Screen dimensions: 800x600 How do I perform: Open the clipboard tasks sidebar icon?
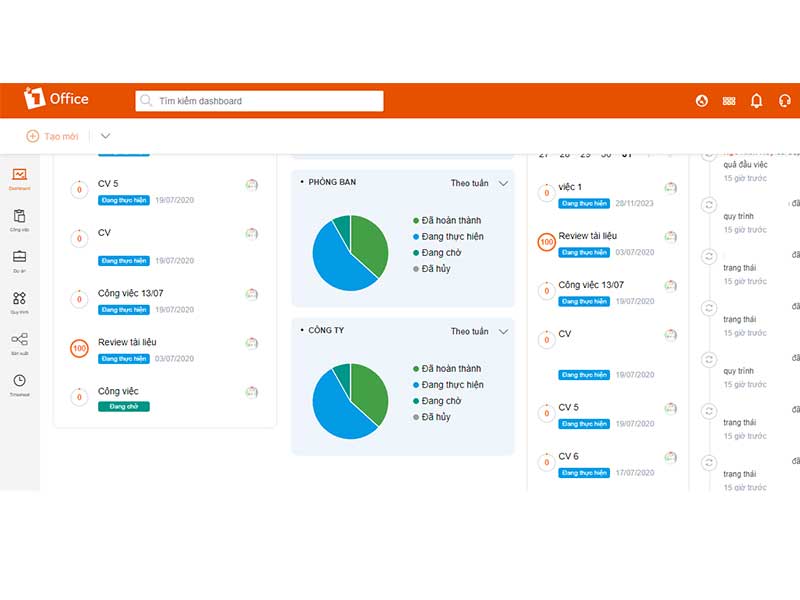(x=19, y=220)
